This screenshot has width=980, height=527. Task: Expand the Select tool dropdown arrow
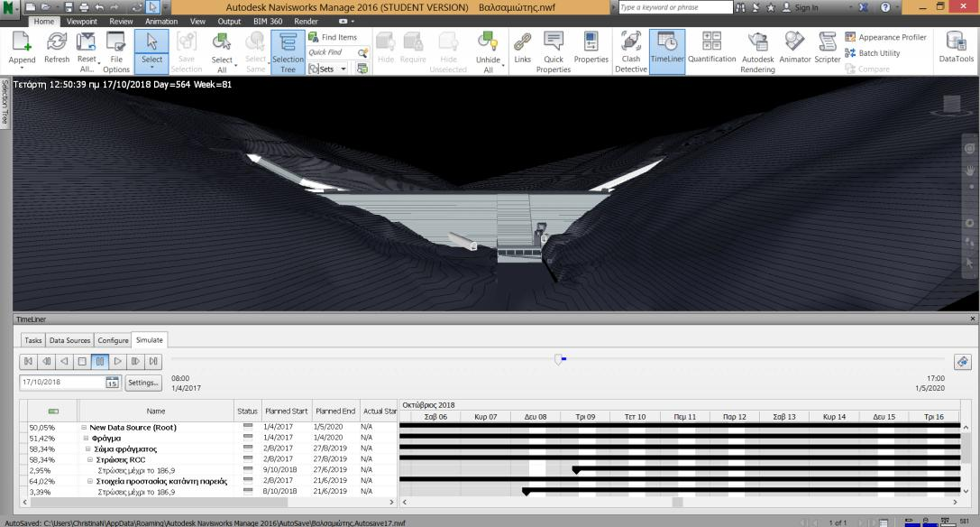click(151, 68)
